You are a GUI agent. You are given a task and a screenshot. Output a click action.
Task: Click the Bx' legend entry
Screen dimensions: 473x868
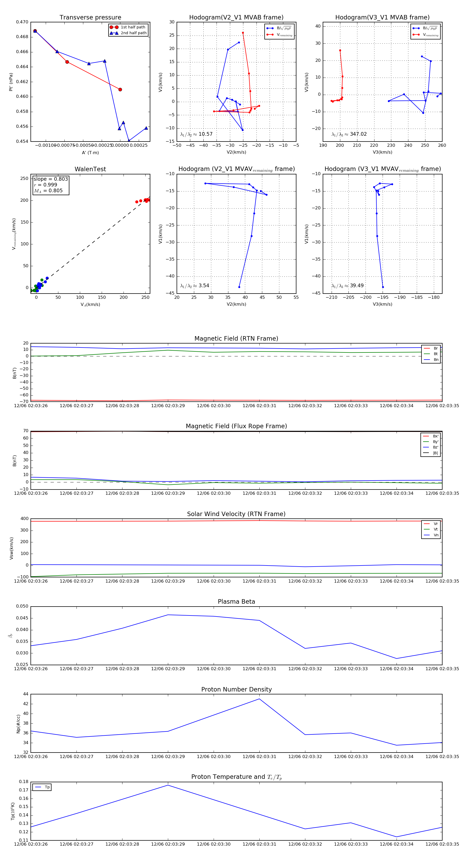tap(431, 436)
